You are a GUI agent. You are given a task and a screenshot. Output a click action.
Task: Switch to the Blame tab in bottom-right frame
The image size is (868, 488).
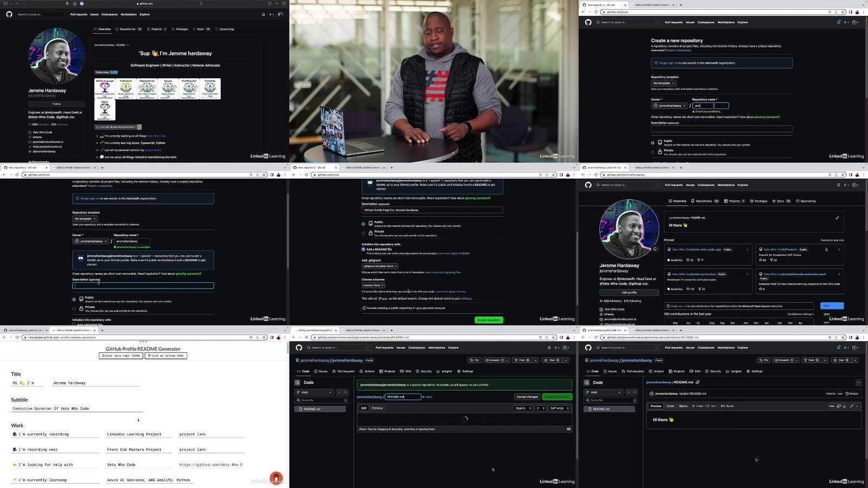pos(683,406)
